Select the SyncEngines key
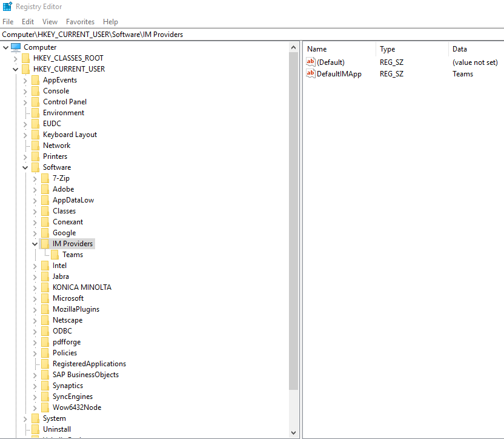Viewport: 504px width, 439px height. [x=73, y=397]
